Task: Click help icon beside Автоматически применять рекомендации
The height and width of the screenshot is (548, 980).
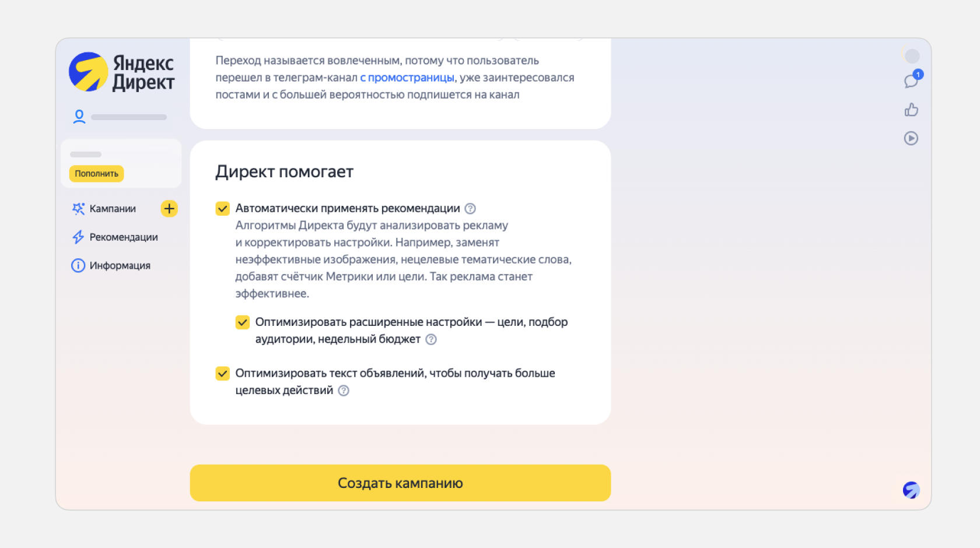Action: 470,208
